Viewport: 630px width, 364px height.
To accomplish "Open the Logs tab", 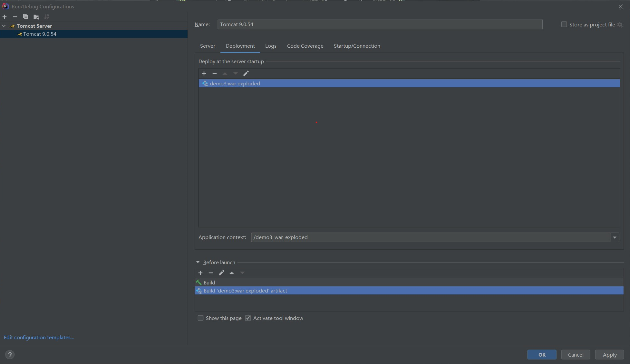I will 271,46.
